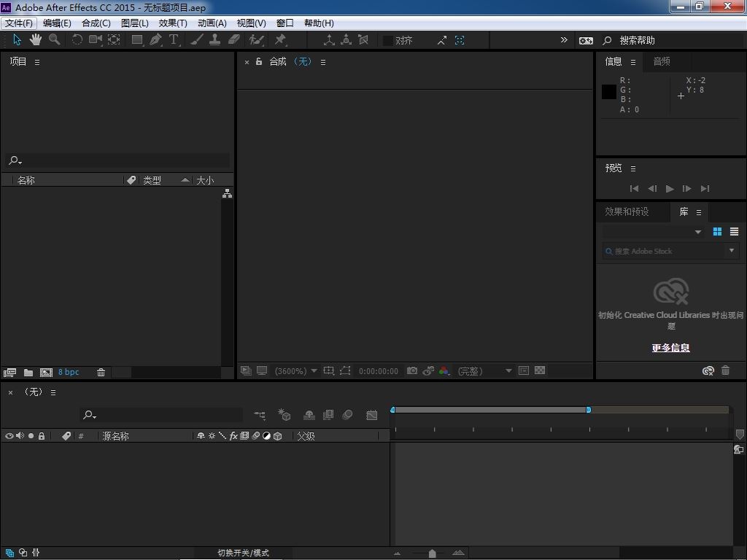Select the Puppet Pin tool
747x560 pixels.
click(280, 40)
